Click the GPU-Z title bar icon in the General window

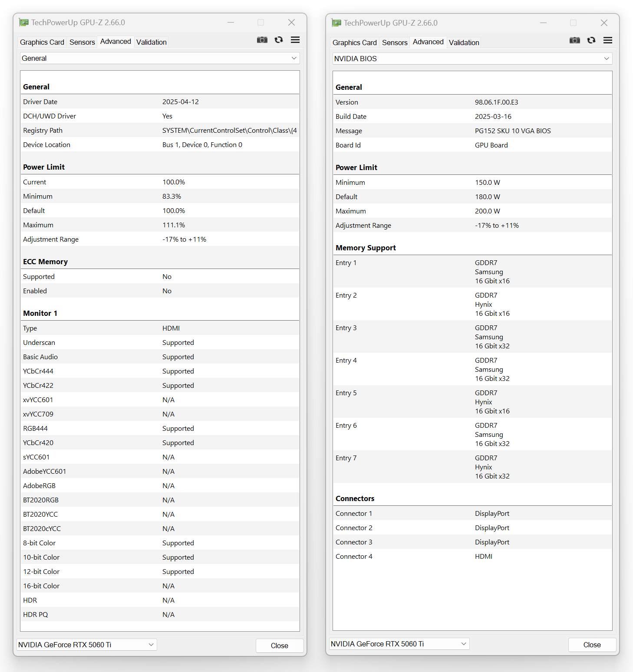(x=24, y=23)
